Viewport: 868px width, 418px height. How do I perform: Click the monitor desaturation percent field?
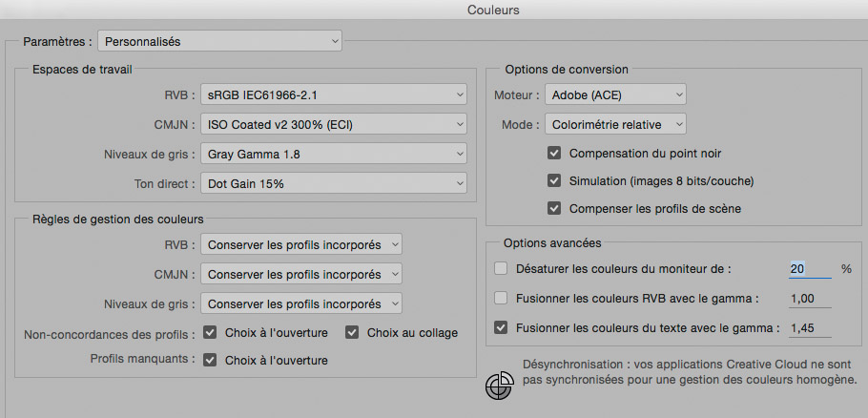pos(810,269)
